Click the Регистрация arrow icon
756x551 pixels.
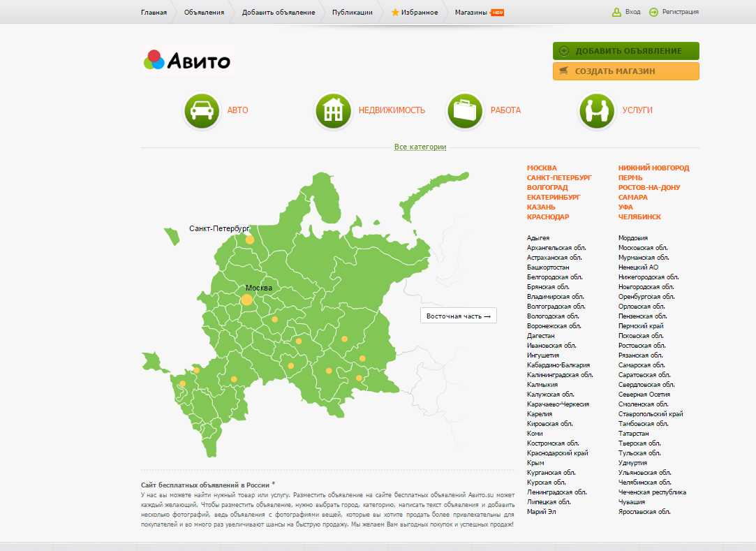pos(654,12)
